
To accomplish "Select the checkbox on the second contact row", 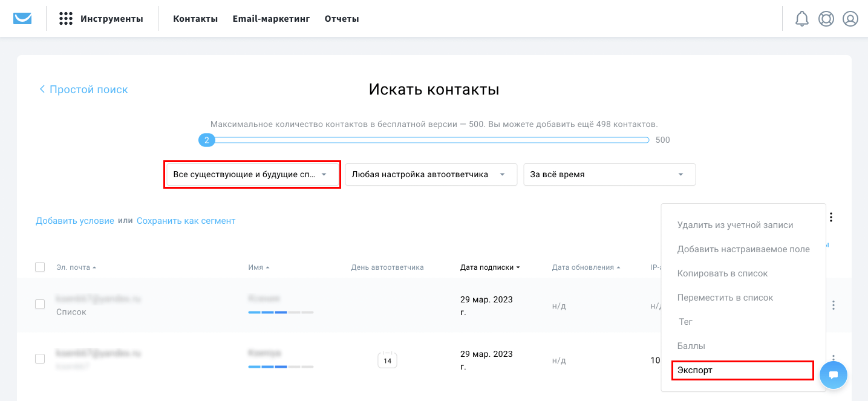I will pos(40,358).
